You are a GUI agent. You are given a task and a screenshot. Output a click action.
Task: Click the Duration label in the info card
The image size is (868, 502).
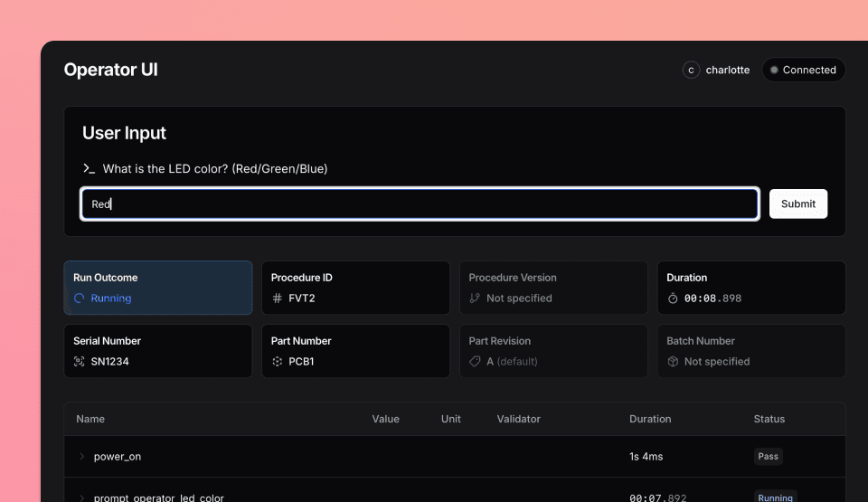tap(686, 278)
